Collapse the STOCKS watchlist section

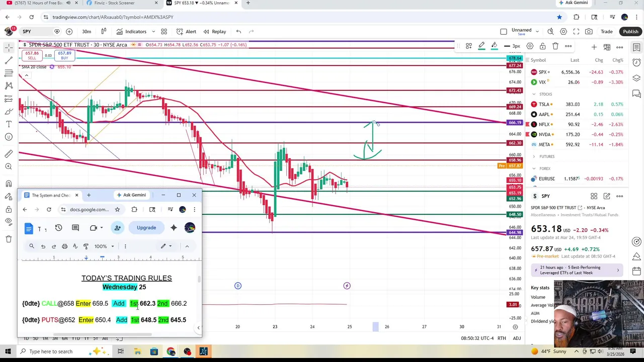[534, 94]
